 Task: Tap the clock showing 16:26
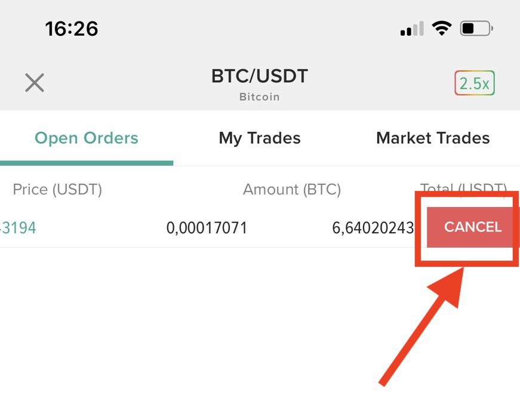[72, 29]
